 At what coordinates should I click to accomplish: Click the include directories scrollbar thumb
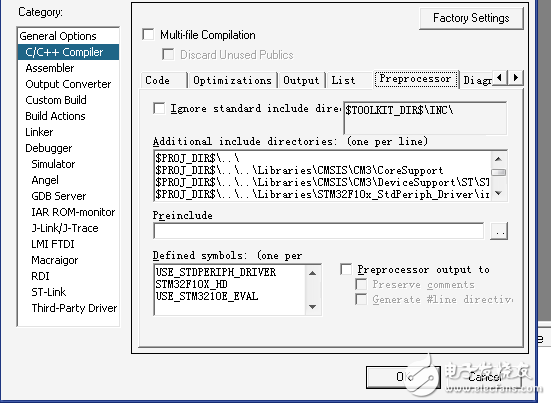coord(498,172)
